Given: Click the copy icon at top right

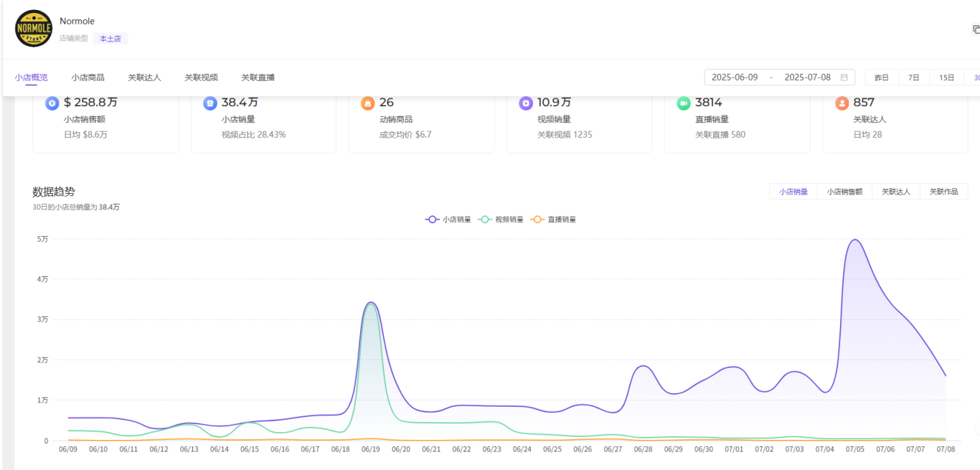Looking at the screenshot, I should coord(975,29).
